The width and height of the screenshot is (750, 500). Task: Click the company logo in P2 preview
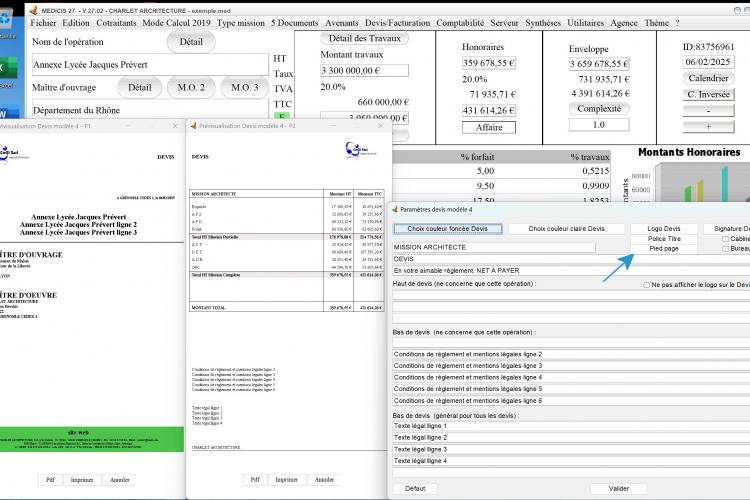click(360, 150)
